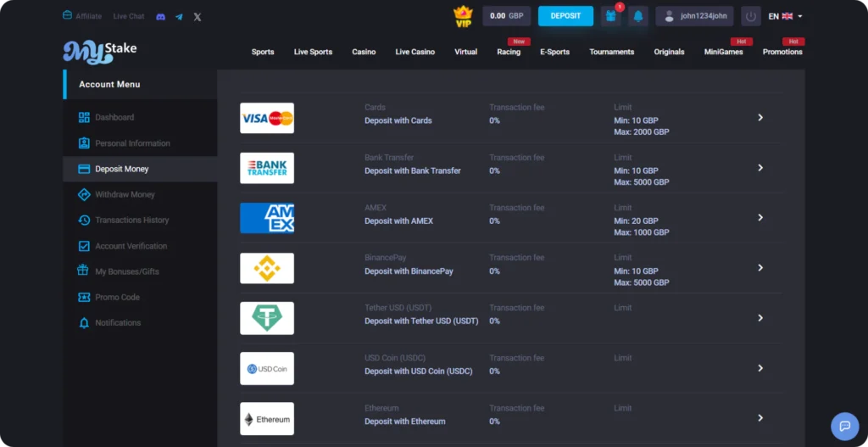The width and height of the screenshot is (868, 447).
Task: Click the BinancePay logo
Action: click(x=267, y=268)
